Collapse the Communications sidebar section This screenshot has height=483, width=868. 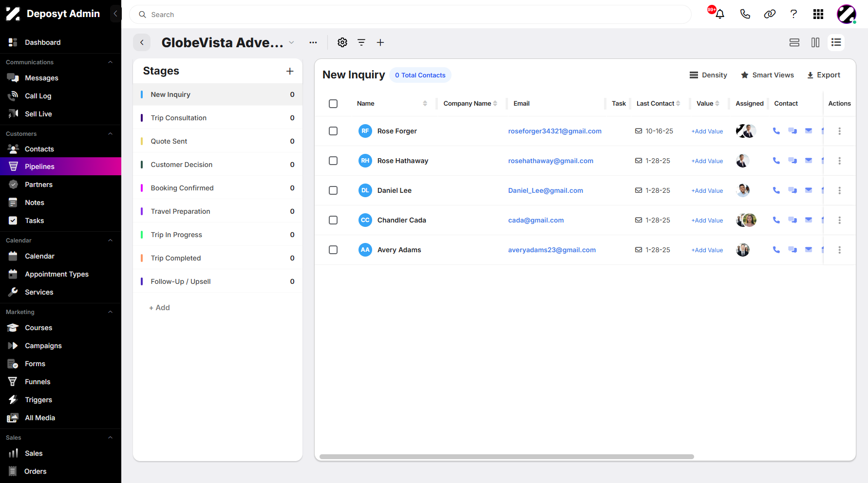pos(110,62)
